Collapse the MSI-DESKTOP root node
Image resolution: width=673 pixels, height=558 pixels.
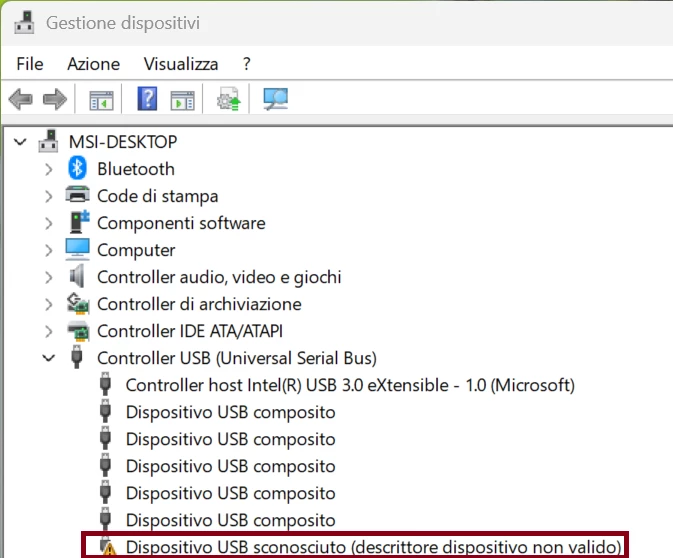20,141
